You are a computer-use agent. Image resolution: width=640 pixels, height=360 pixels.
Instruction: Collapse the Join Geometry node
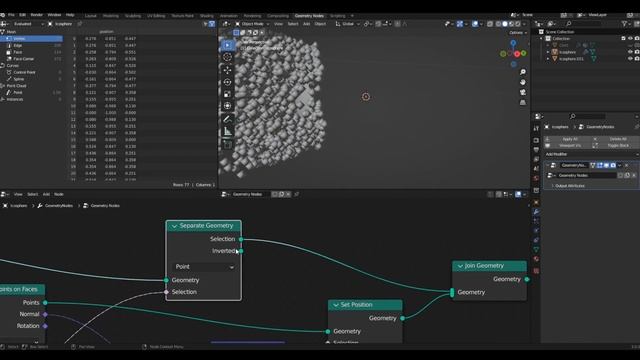[460, 266]
